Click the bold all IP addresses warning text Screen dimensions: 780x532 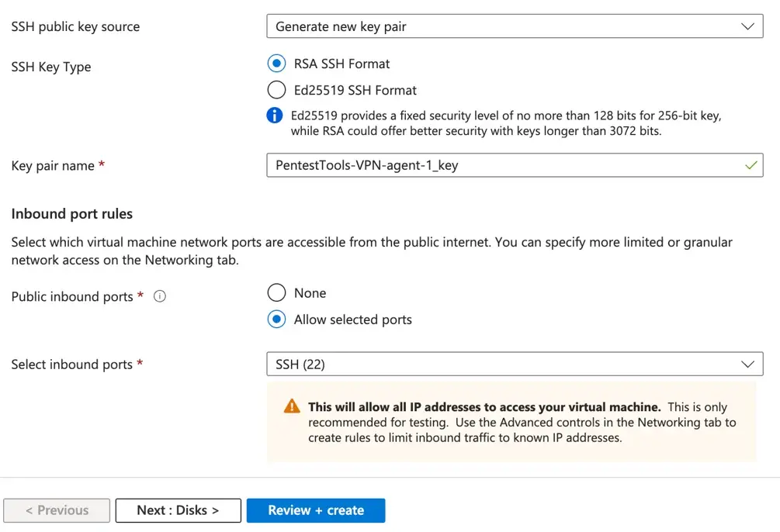pos(484,406)
